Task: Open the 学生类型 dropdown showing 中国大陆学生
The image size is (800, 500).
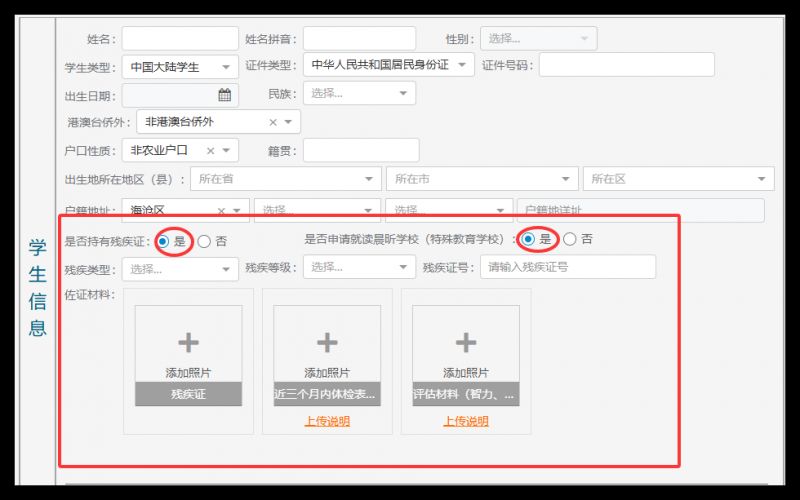Action: click(x=180, y=67)
